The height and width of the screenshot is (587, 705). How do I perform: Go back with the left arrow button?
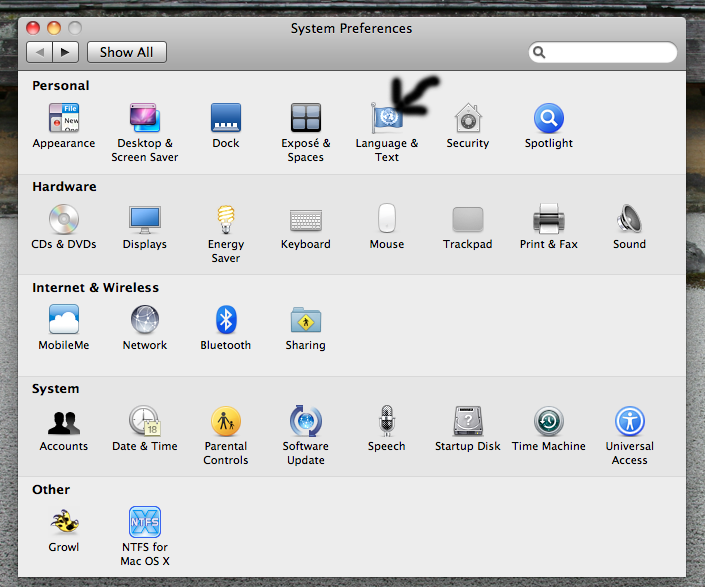[40, 52]
